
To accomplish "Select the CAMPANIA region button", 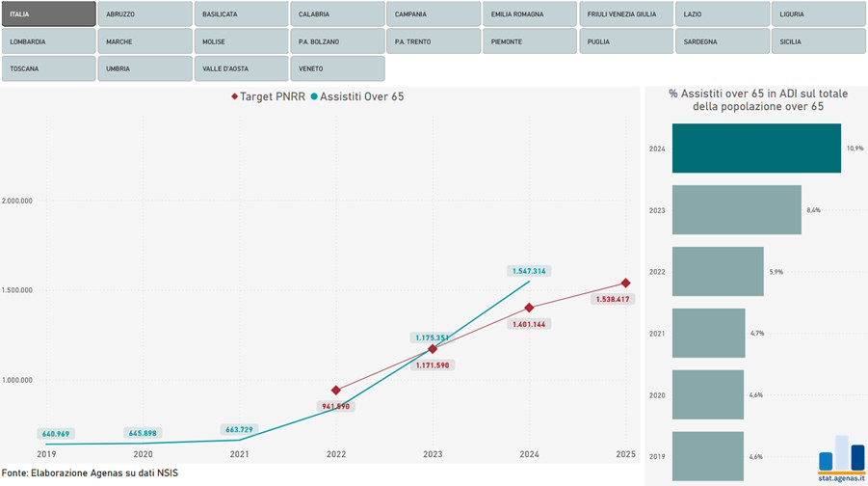I will tap(434, 14).
